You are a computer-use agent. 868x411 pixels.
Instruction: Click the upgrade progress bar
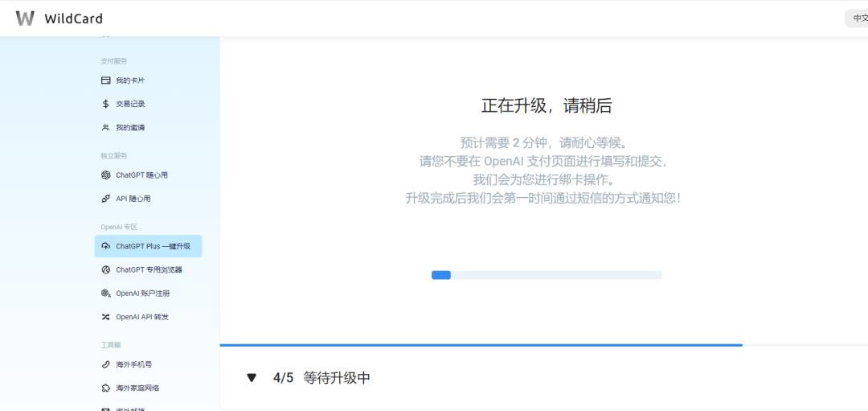click(547, 275)
